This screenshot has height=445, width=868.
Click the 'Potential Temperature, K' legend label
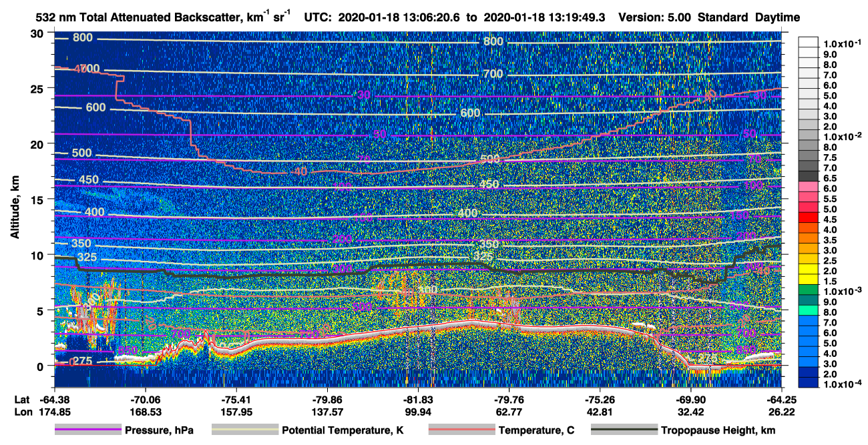(343, 431)
